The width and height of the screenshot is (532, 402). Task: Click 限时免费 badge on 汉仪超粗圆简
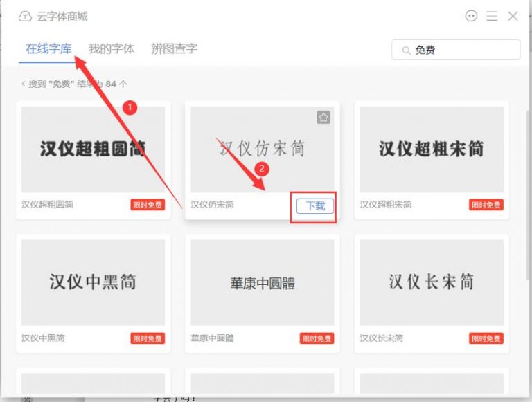tap(148, 205)
